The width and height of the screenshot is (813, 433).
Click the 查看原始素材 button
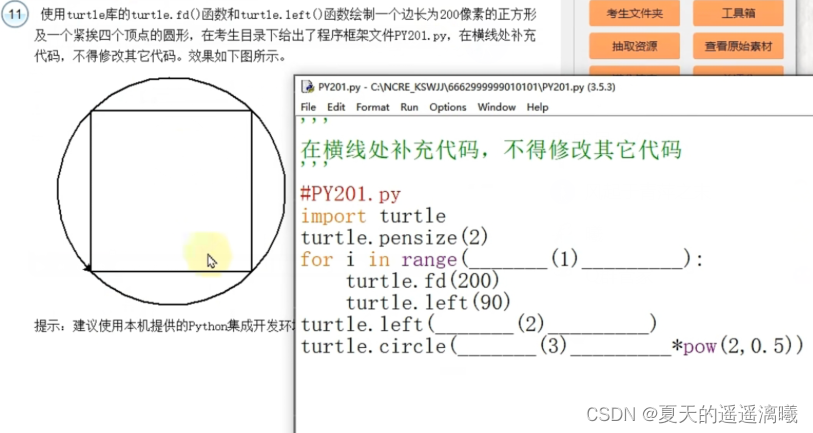[738, 46]
